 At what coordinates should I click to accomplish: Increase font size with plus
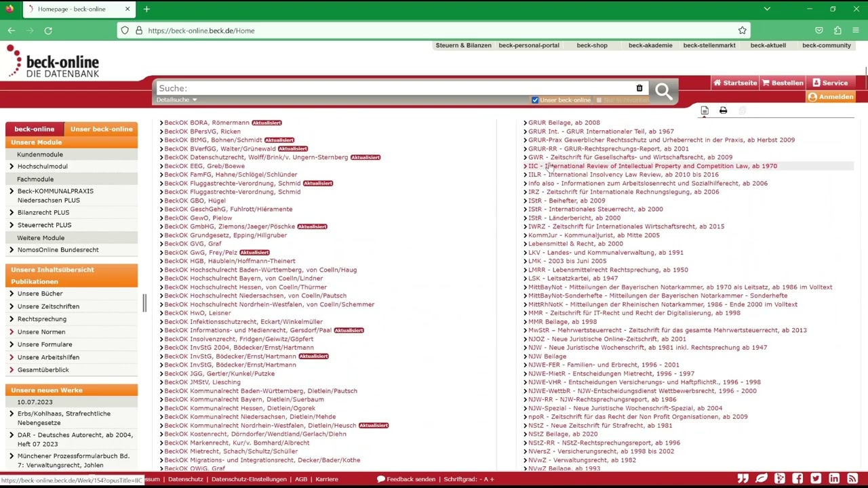[x=492, y=479]
